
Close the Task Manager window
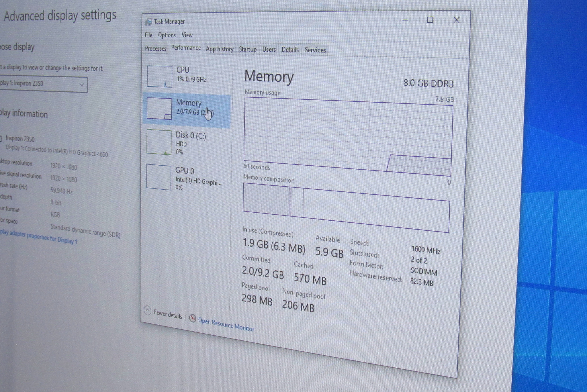click(x=456, y=20)
